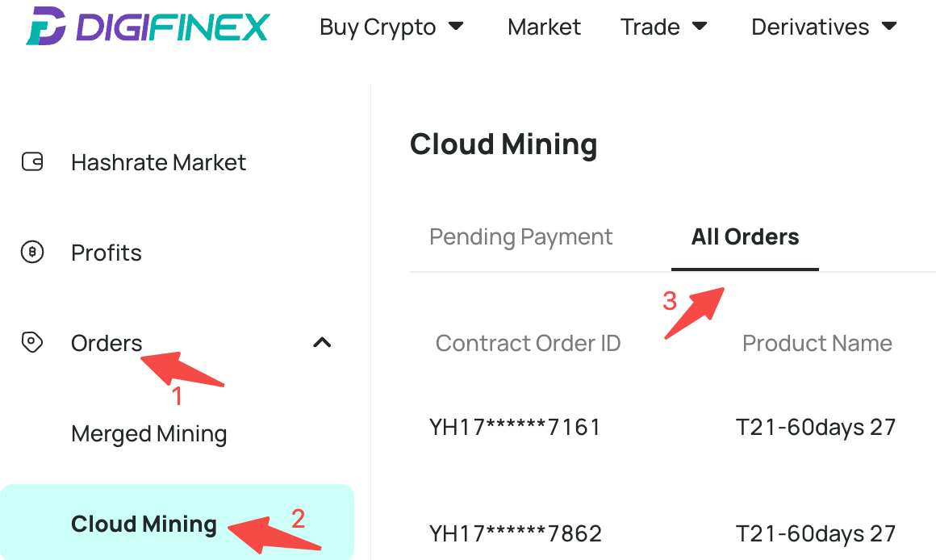The height and width of the screenshot is (560, 936).
Task: Click the Profits coin icon
Action: click(32, 252)
